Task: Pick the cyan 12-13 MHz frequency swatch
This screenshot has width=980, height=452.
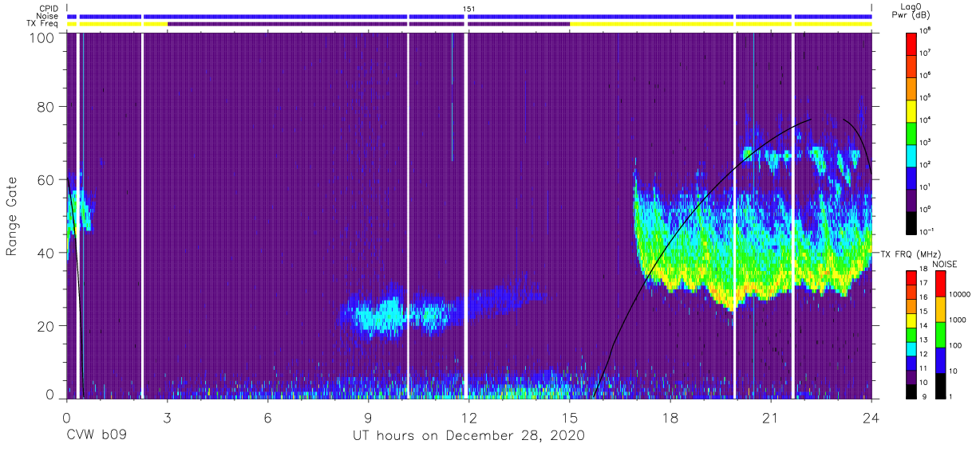Action: coord(912,349)
